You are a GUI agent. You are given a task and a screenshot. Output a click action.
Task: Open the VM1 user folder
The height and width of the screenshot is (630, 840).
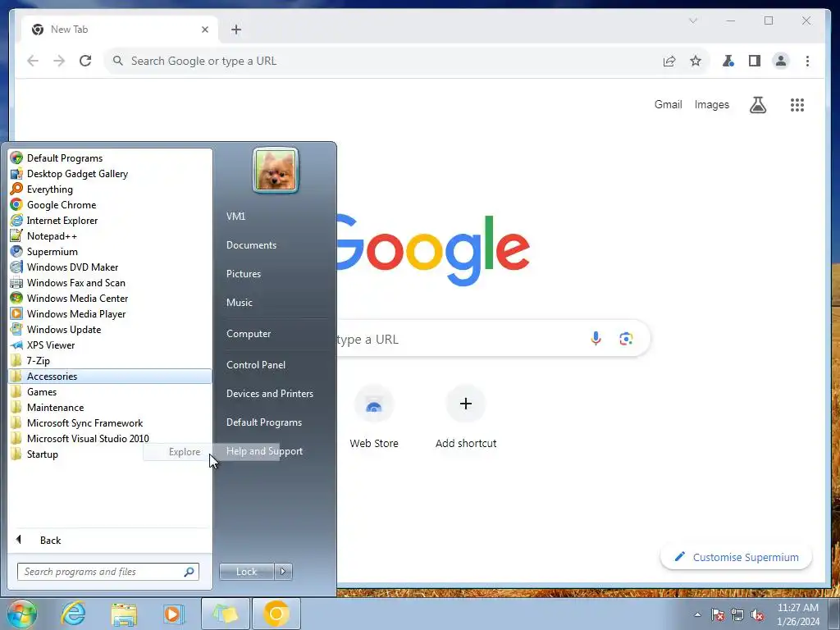235,216
